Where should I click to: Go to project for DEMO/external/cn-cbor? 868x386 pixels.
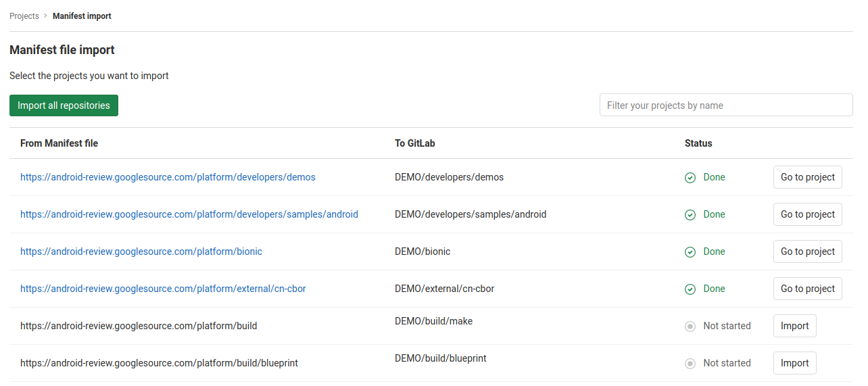click(807, 289)
